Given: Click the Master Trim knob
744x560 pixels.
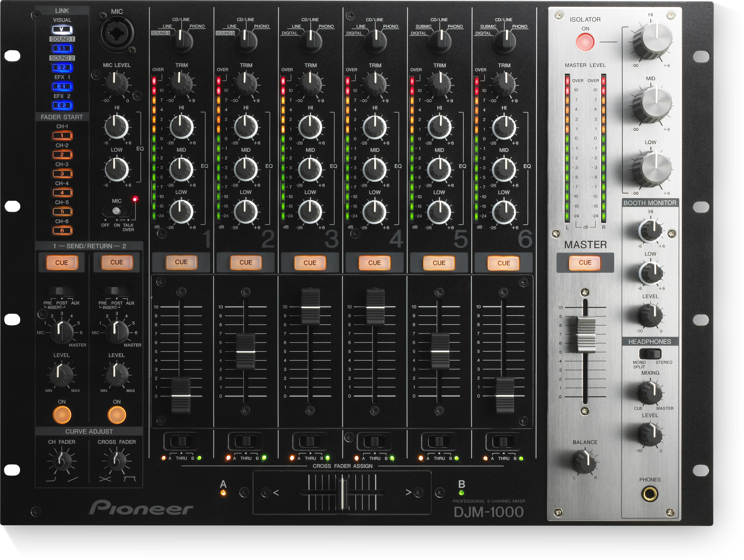Looking at the screenshot, I should 585,462.
